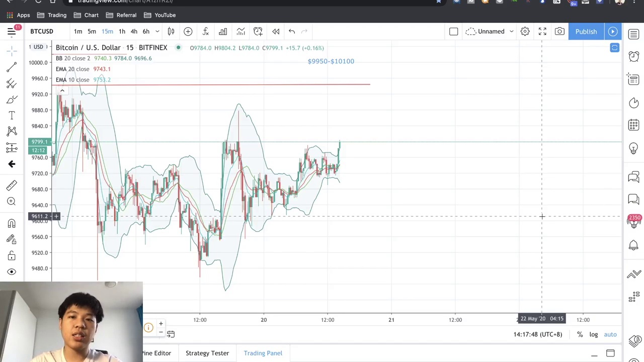Take a chart snapshot with camera
Screen dimensions: 644x362
coord(559,32)
